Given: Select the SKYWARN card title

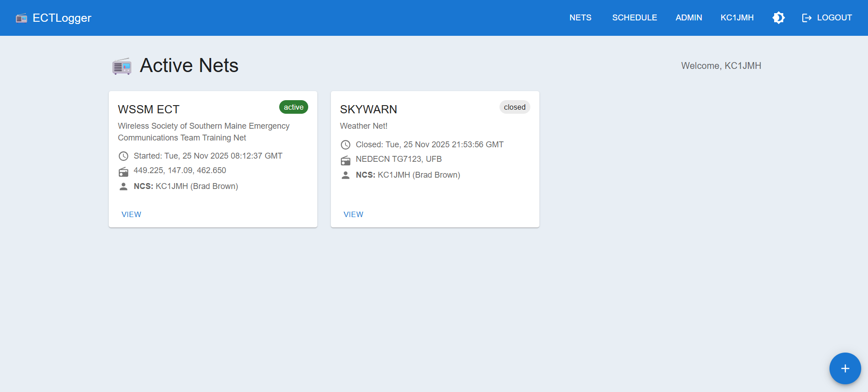Looking at the screenshot, I should pos(369,109).
